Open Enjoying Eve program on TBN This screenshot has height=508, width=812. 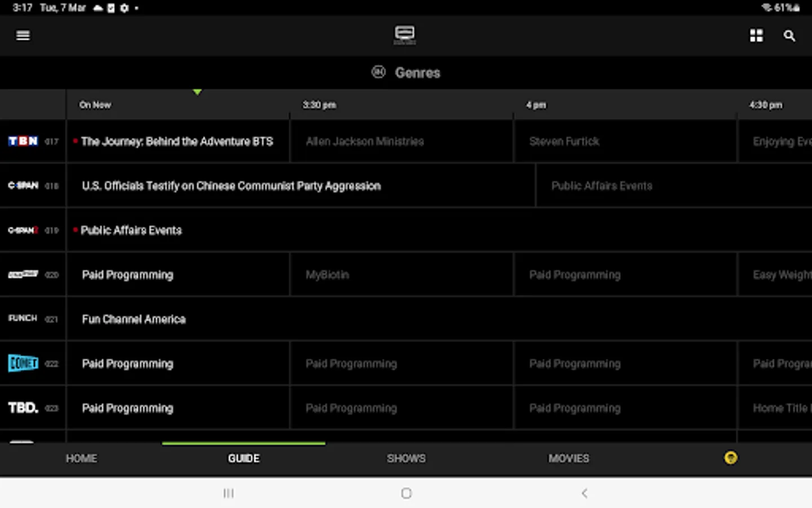775,141
